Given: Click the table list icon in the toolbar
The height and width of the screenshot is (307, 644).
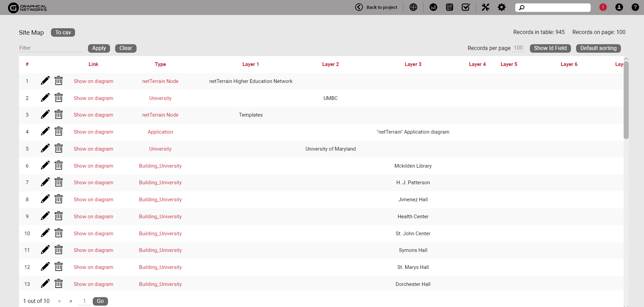Looking at the screenshot, I should coord(449,7).
